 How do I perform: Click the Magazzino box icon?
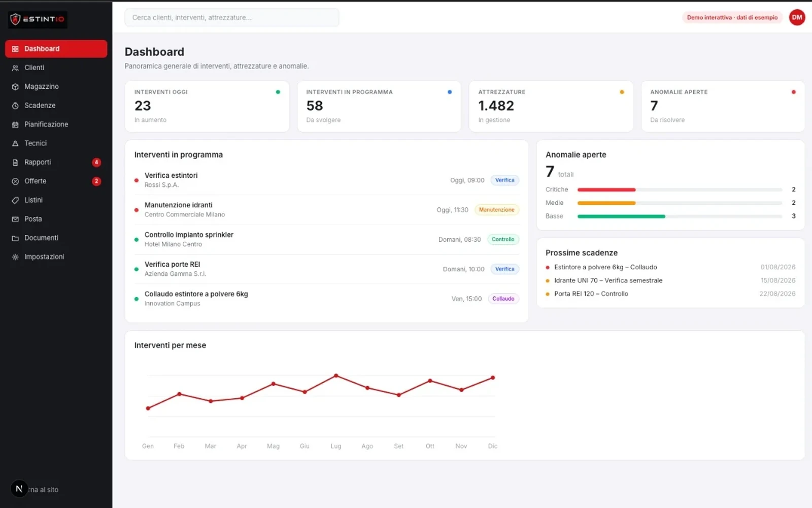point(15,87)
